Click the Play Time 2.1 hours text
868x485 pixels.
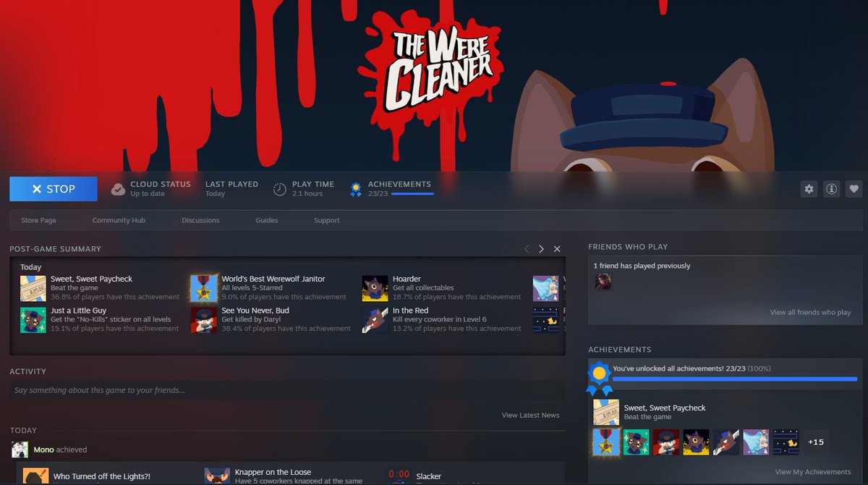307,194
